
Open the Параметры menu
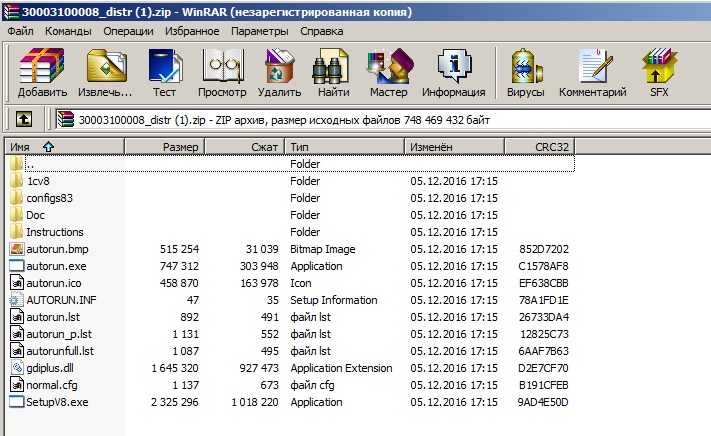click(x=259, y=31)
